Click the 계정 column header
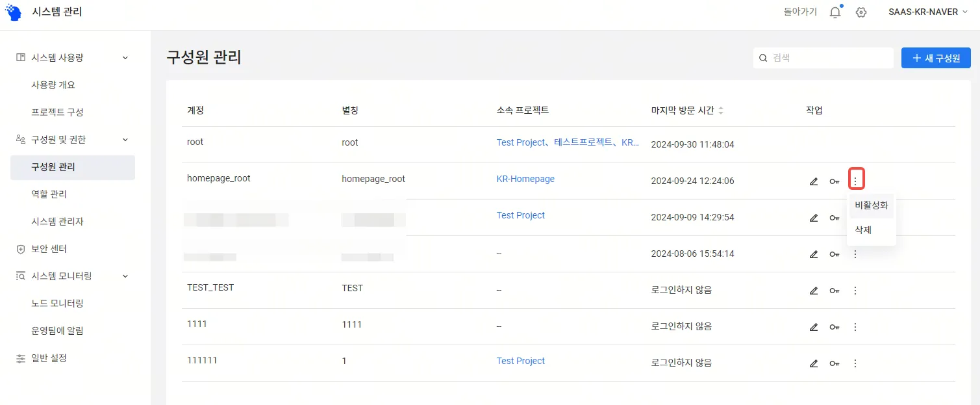 coord(195,111)
